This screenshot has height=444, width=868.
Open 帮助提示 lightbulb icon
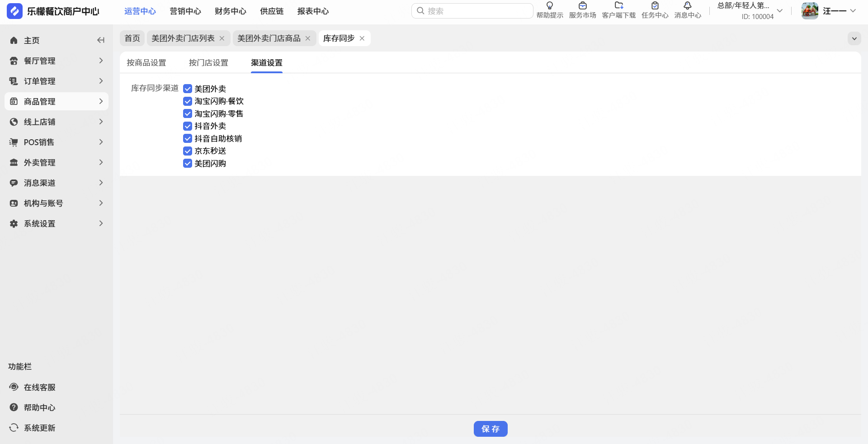tap(550, 5)
